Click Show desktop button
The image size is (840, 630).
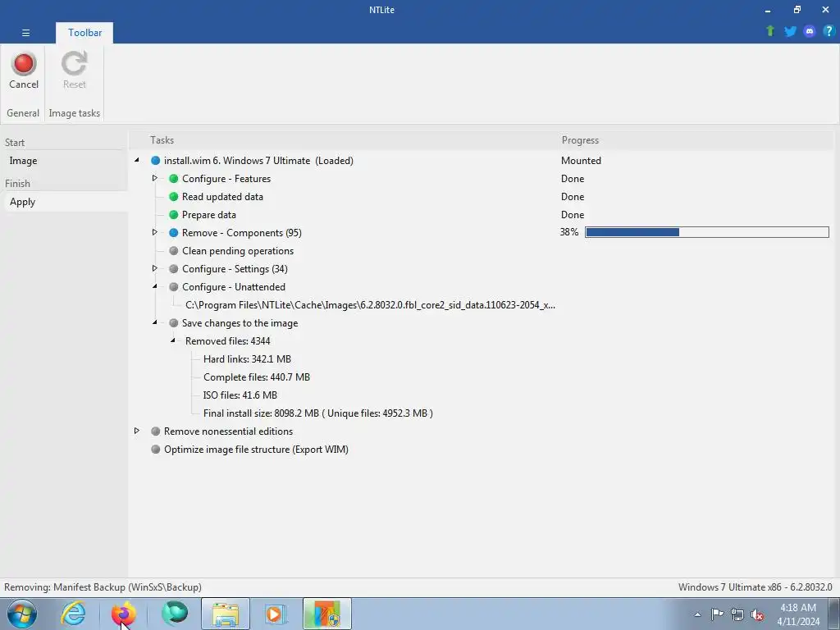pyautogui.click(x=833, y=614)
